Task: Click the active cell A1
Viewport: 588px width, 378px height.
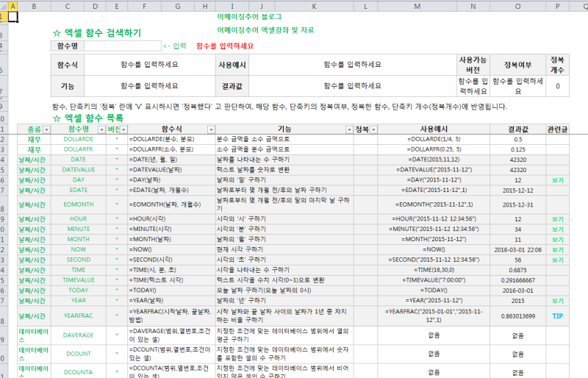Action: [x=12, y=16]
